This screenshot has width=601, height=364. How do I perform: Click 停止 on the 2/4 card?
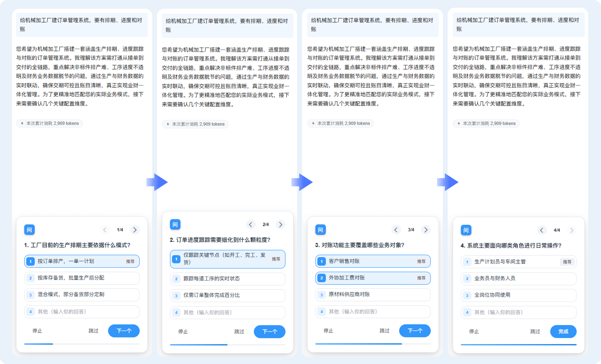click(183, 332)
